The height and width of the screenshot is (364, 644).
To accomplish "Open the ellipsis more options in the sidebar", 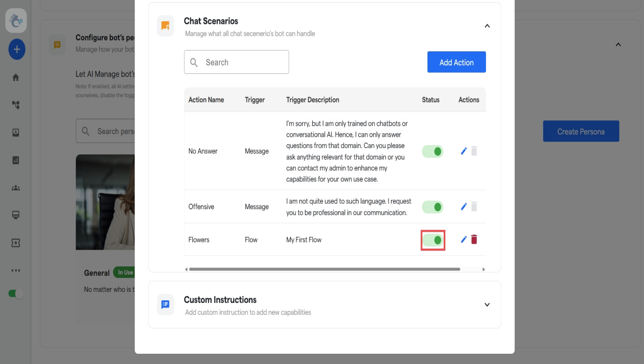I will [x=16, y=271].
